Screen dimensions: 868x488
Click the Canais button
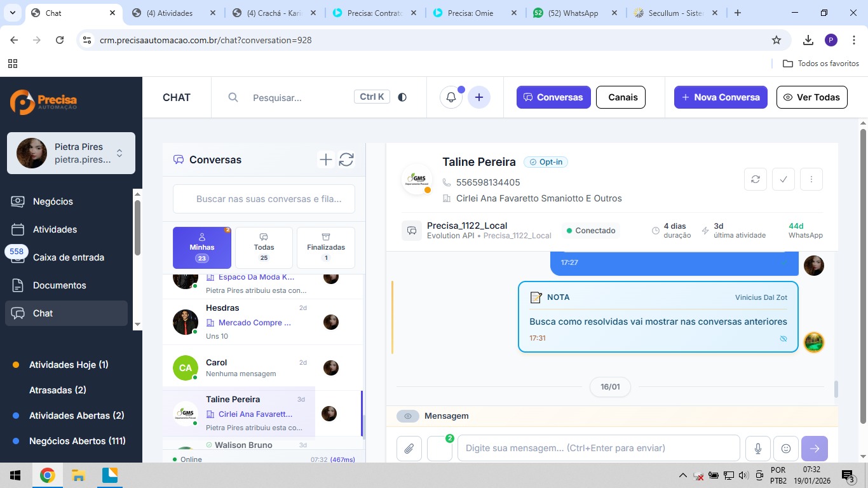(623, 97)
